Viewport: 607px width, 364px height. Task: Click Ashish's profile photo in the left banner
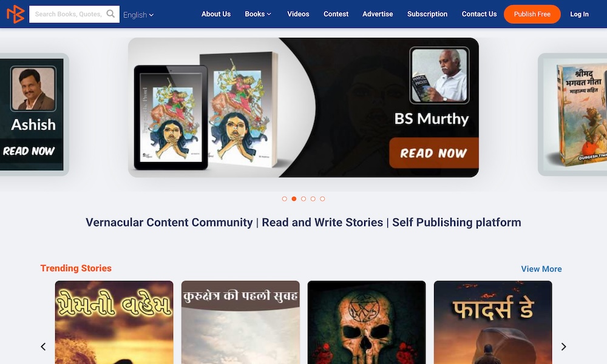tap(33, 89)
